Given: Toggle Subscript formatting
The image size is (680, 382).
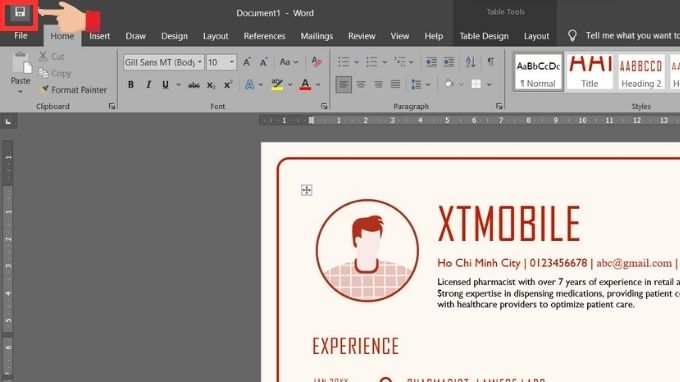Looking at the screenshot, I should [x=211, y=85].
